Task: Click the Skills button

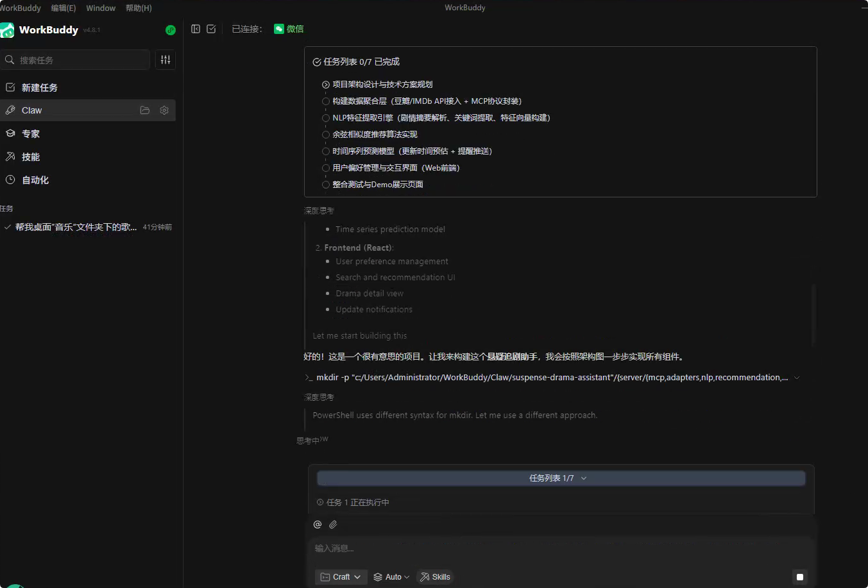Action: (436, 577)
